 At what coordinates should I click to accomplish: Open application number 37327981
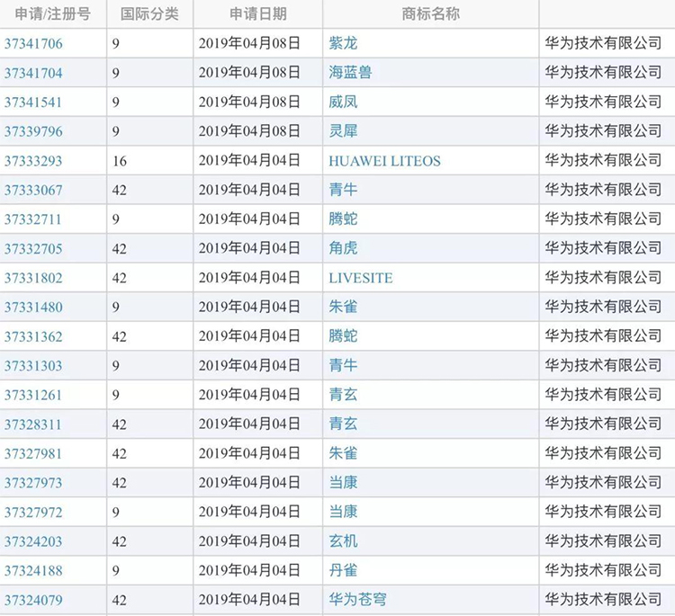(33, 453)
